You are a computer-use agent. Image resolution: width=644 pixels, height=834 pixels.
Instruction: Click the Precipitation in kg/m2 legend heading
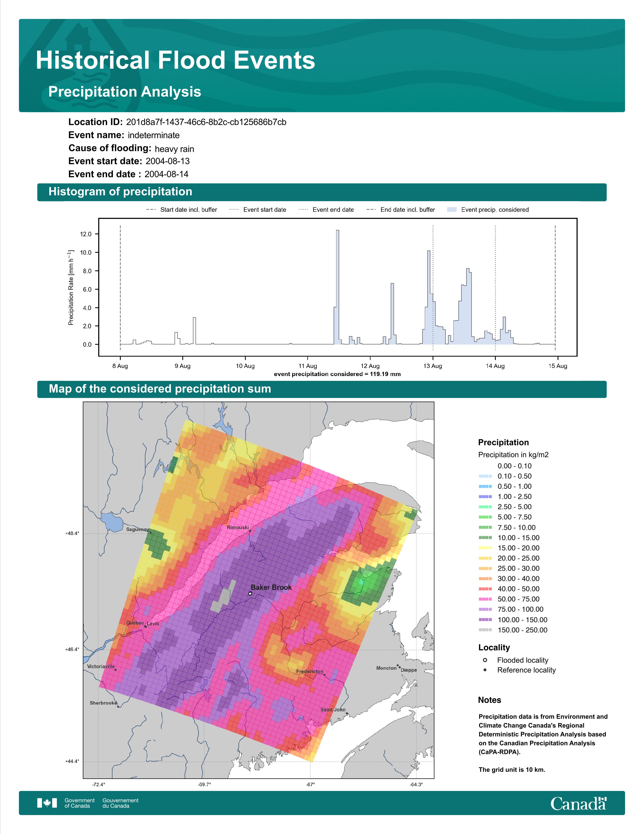pyautogui.click(x=513, y=455)
